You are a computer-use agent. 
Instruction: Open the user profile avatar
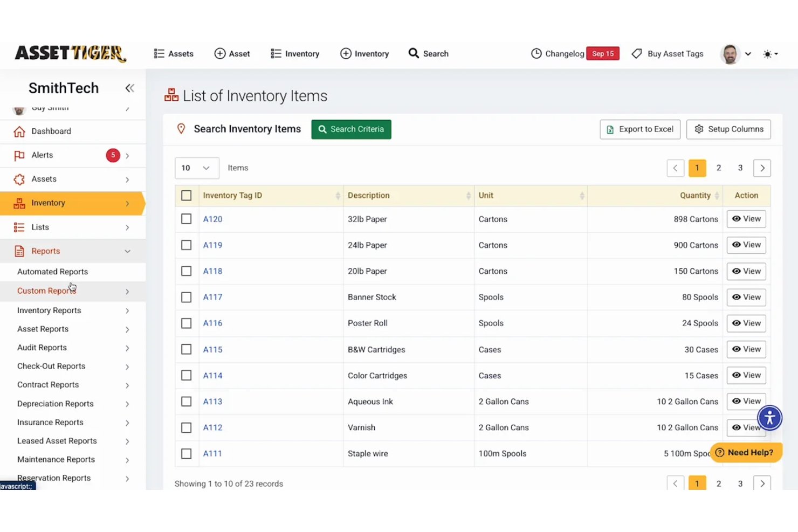coord(730,54)
